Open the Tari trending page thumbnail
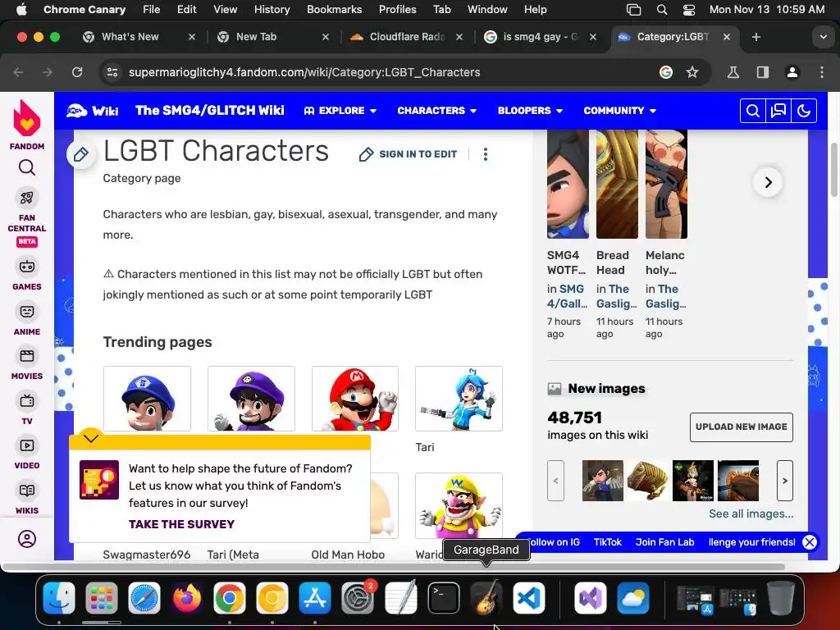 coord(459,399)
